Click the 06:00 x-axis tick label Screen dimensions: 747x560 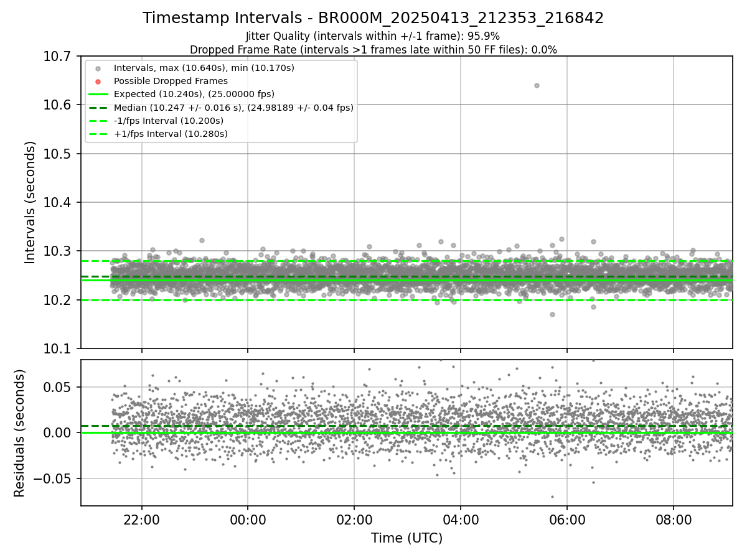567,520
